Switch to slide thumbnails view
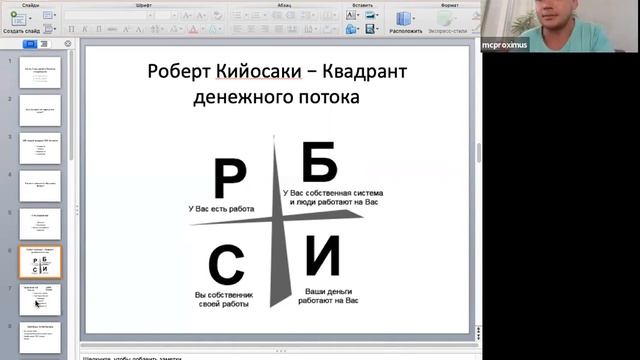Screen dimensions: 640x360 (30, 44)
